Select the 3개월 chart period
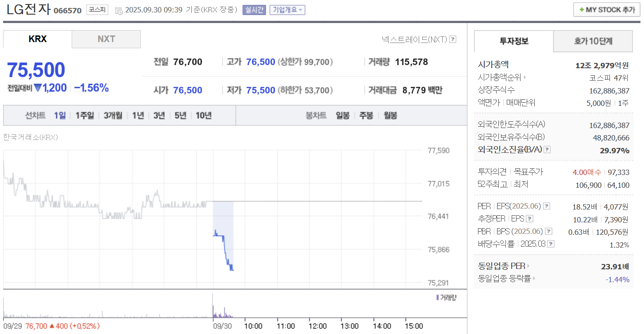This screenshot has width=644, height=334. coord(113,115)
